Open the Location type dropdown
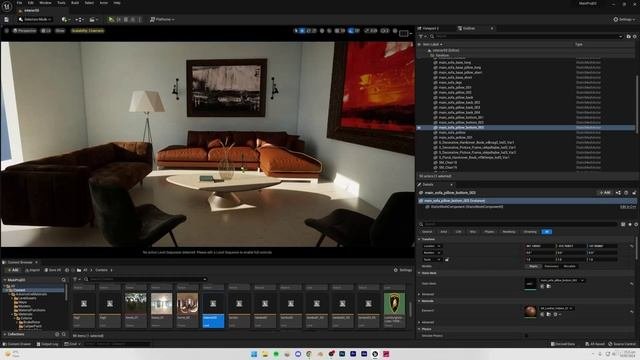 (432, 246)
